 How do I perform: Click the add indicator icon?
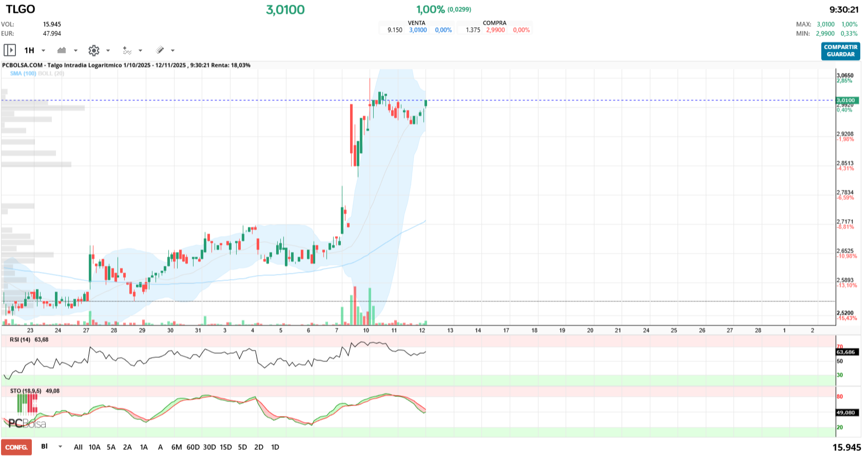click(x=127, y=50)
